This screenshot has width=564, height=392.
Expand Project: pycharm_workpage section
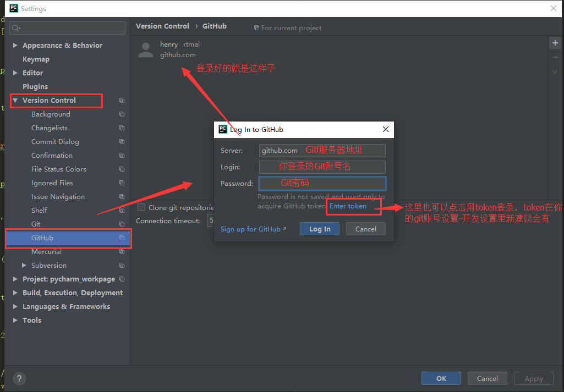point(15,279)
